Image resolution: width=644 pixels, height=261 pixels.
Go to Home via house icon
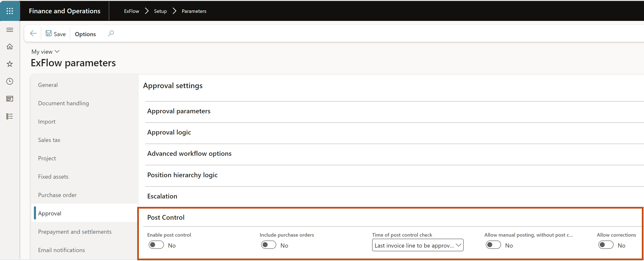click(x=10, y=47)
